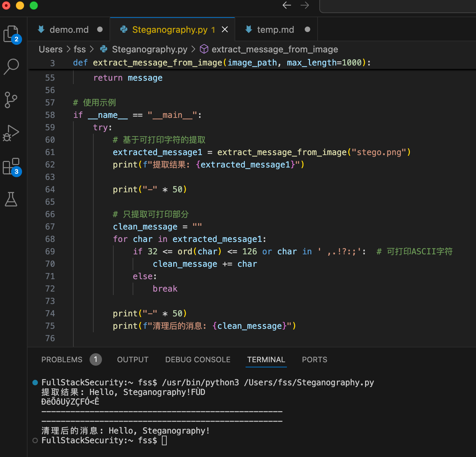Click unsaved dot on demo.md tab

click(x=100, y=30)
